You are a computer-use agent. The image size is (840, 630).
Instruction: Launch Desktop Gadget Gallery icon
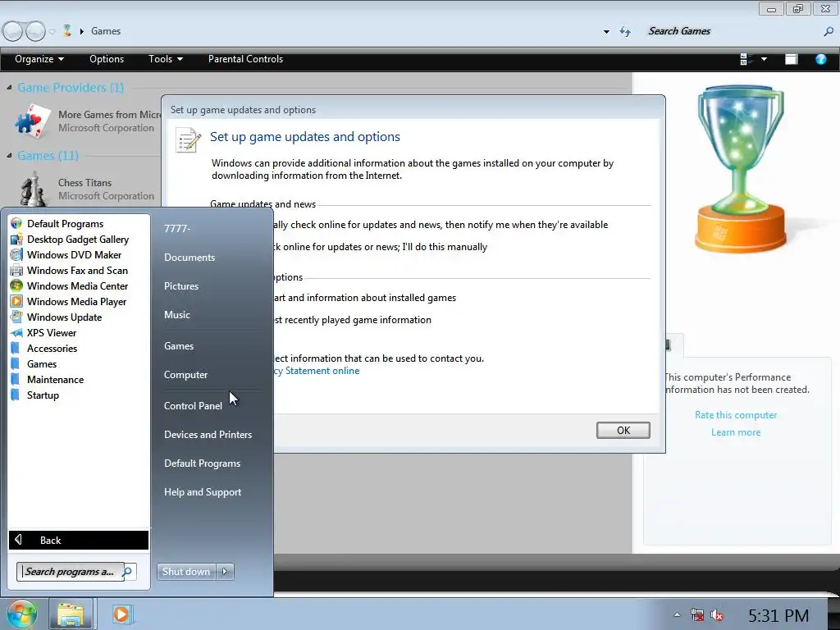point(16,240)
